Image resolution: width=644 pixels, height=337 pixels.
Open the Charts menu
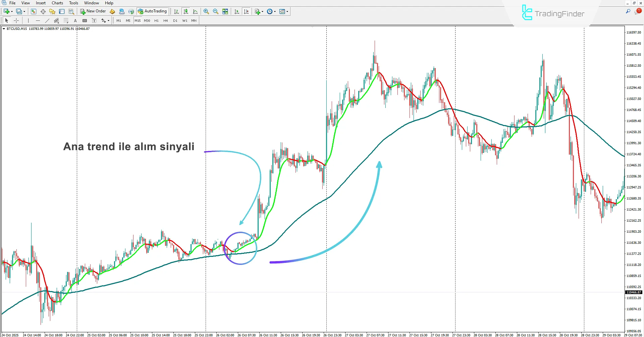(x=57, y=3)
